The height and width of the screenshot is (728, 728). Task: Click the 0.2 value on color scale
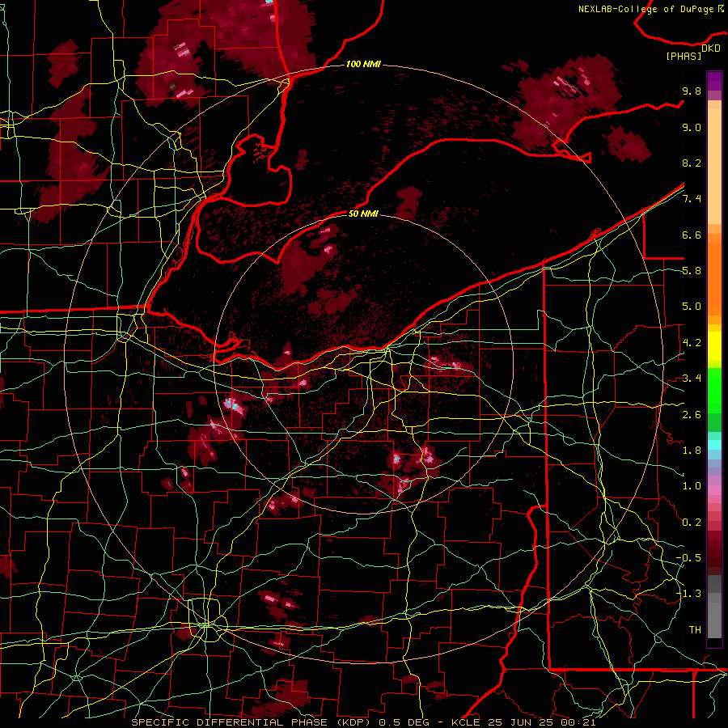tap(692, 523)
